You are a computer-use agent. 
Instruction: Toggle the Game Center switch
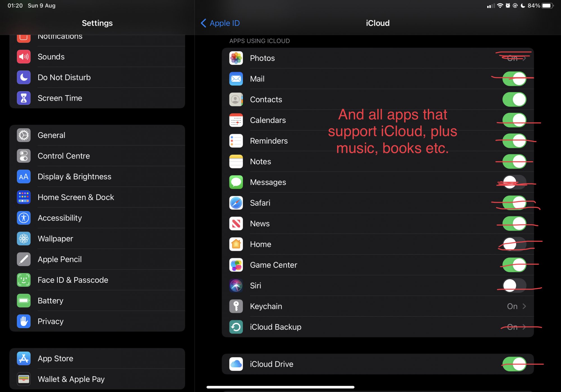514,265
